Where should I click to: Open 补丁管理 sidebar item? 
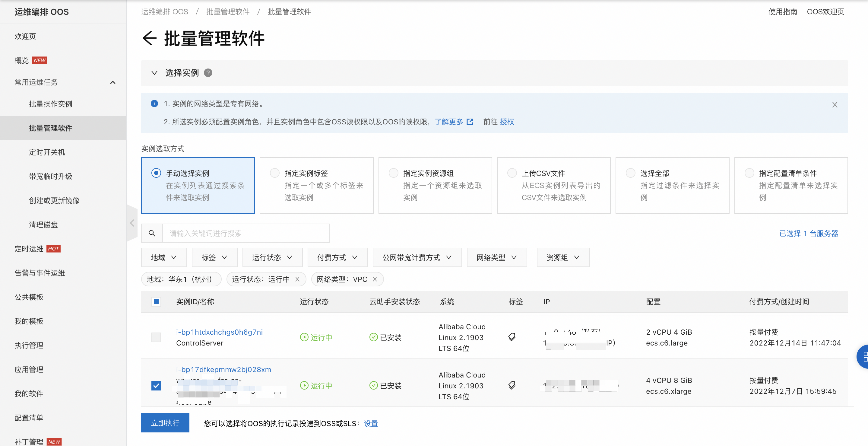[29, 441]
